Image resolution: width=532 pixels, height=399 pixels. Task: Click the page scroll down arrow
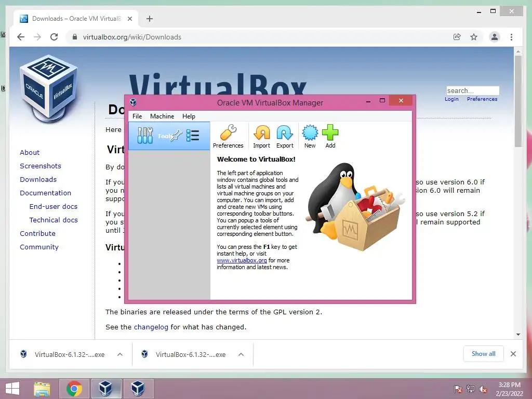[x=518, y=335]
